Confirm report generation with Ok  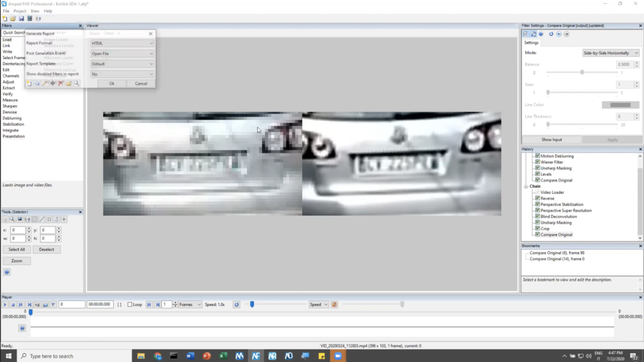tap(112, 84)
